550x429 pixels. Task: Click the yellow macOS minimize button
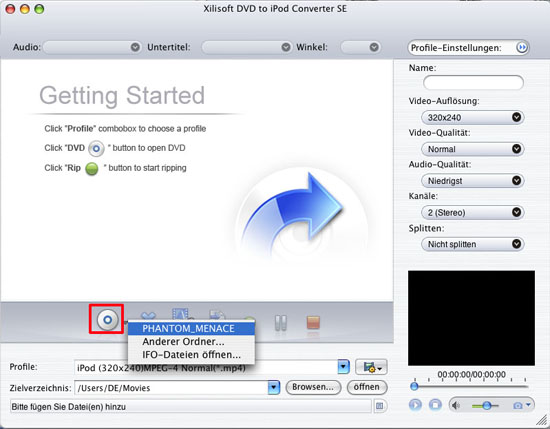tap(25, 9)
